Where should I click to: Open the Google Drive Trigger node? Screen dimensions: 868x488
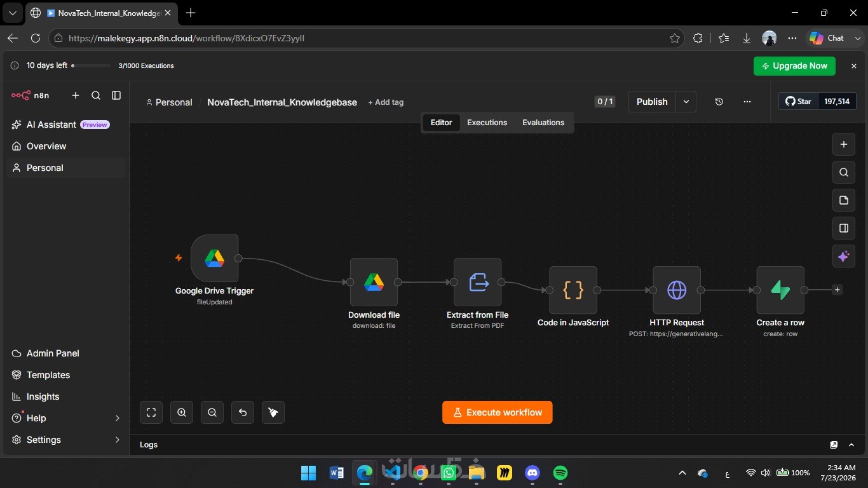coord(214,258)
